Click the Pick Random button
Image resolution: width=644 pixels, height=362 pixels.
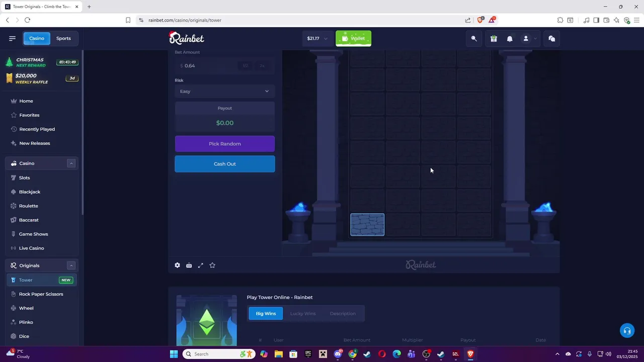point(225,144)
